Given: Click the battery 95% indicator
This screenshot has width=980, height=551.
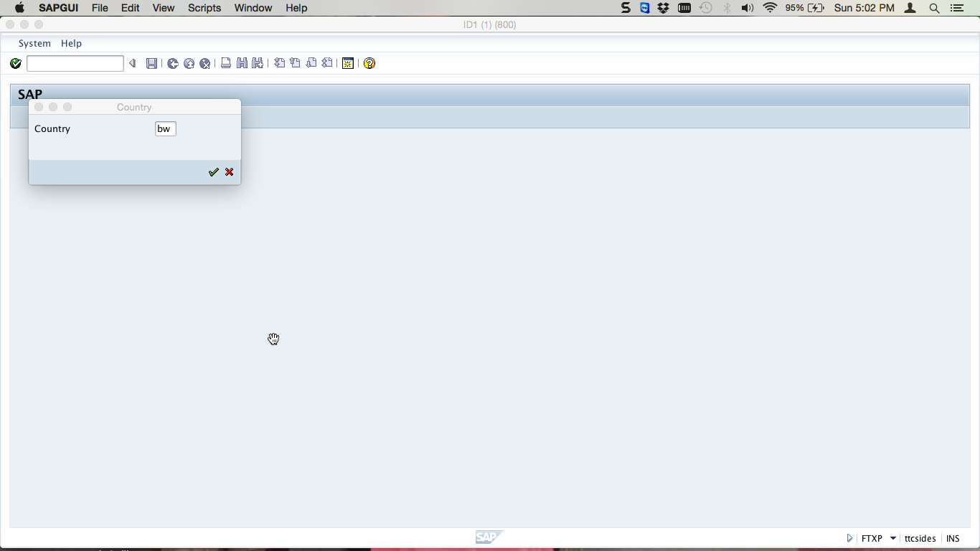Looking at the screenshot, I should (804, 8).
